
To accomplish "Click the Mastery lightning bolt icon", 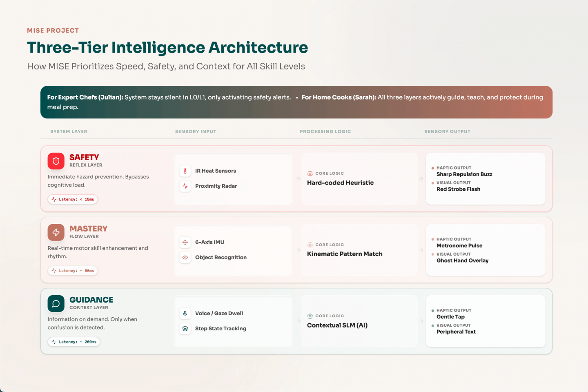I will click(x=56, y=232).
